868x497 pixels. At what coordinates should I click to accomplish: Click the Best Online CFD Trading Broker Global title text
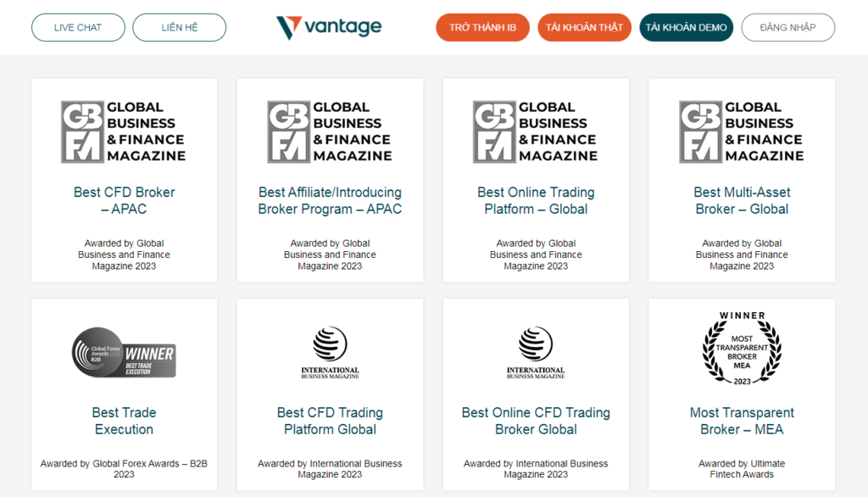(x=536, y=421)
